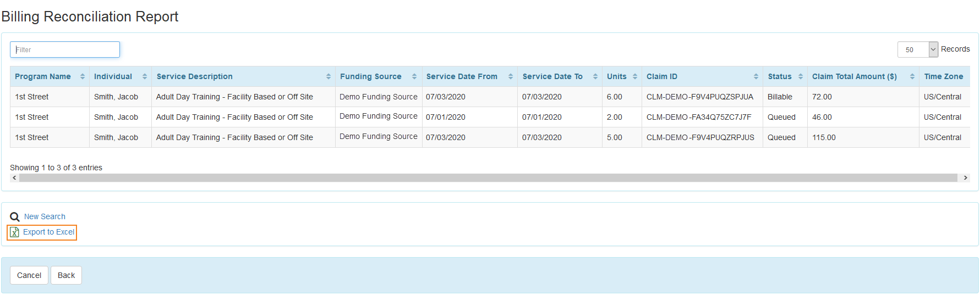Sort by Service Description using its sort icon
The height and width of the screenshot is (295, 980).
coord(329,76)
